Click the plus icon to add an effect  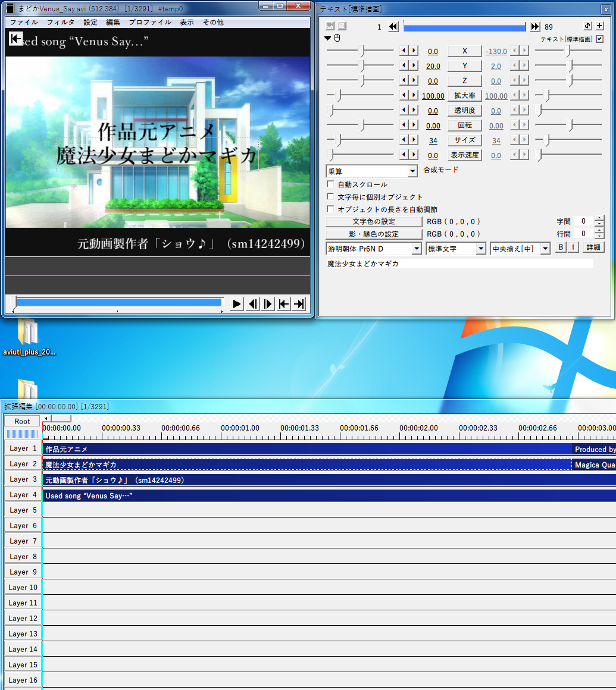pos(599,26)
